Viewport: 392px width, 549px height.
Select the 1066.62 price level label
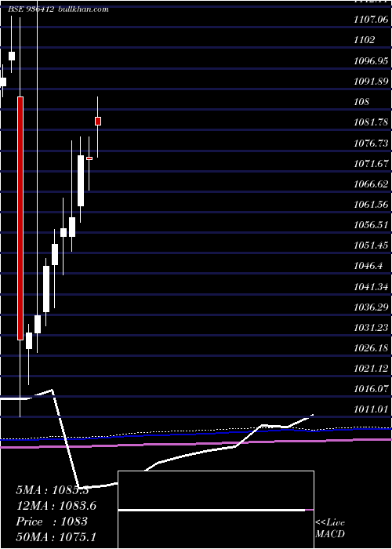(371, 184)
